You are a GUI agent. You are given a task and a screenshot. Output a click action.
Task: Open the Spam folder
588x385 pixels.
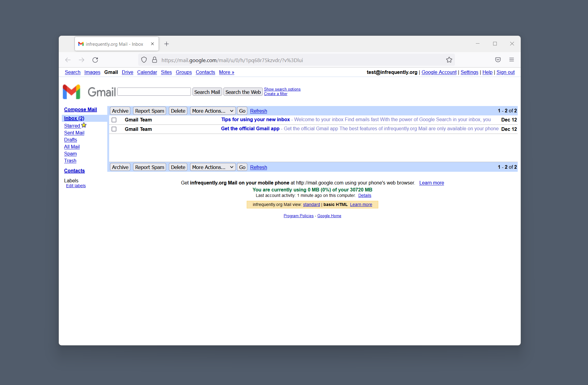(70, 154)
